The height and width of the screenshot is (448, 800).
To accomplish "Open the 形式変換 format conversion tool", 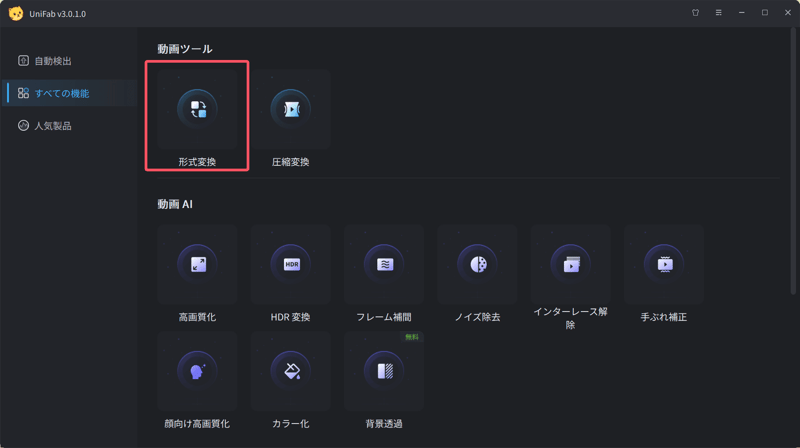I will pos(197,109).
